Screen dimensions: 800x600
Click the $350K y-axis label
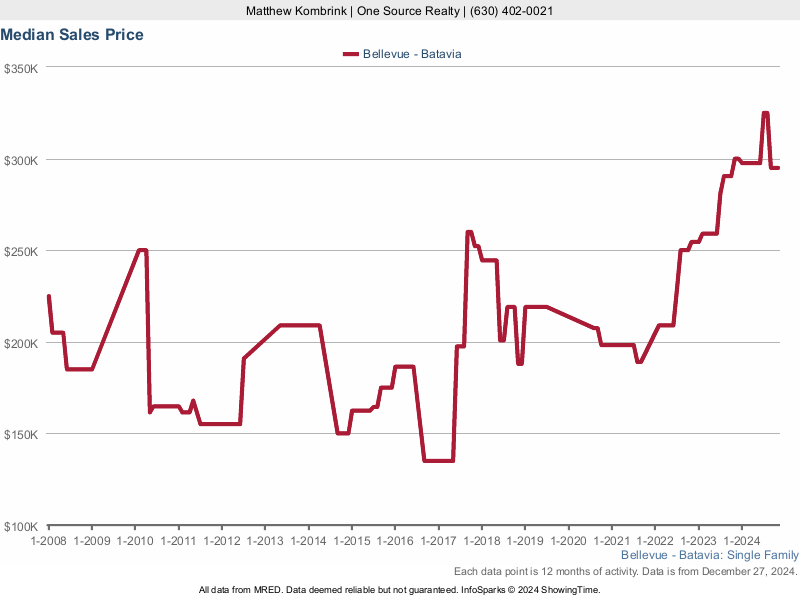coord(21,69)
